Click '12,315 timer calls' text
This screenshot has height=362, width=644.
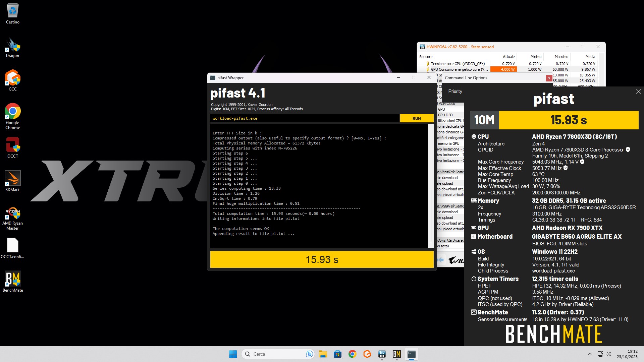(555, 279)
